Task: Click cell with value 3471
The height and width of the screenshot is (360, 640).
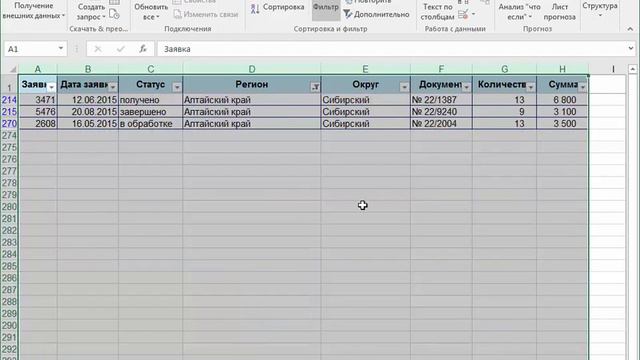Action: 38,100
